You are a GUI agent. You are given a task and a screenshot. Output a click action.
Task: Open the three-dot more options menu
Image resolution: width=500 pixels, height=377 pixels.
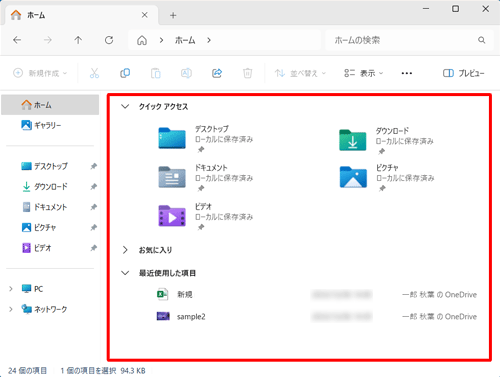[x=407, y=73]
